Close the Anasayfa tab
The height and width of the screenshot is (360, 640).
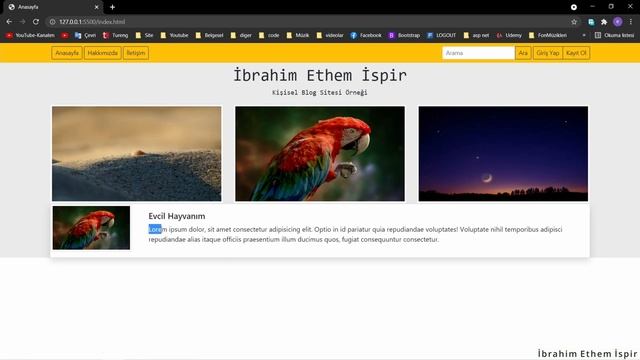pos(96,7)
